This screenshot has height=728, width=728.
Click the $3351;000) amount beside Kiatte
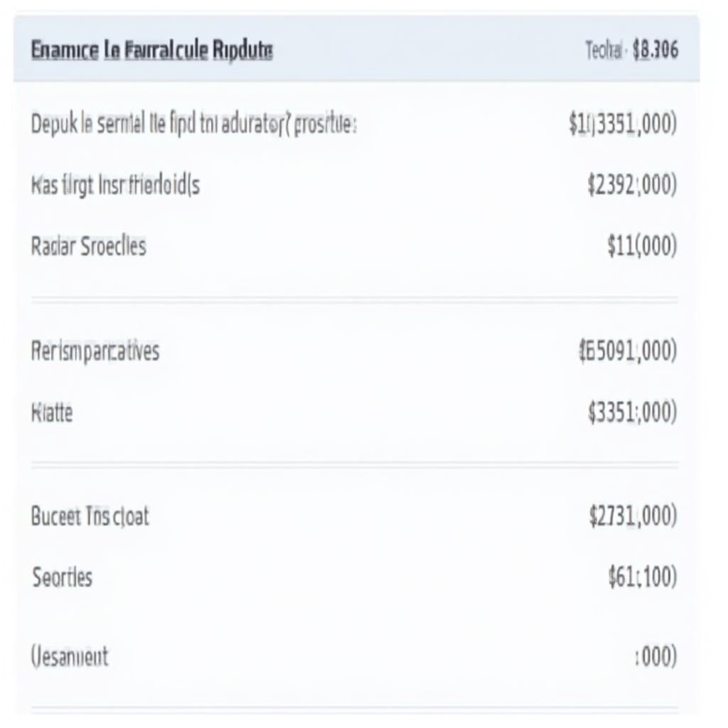pos(632,412)
